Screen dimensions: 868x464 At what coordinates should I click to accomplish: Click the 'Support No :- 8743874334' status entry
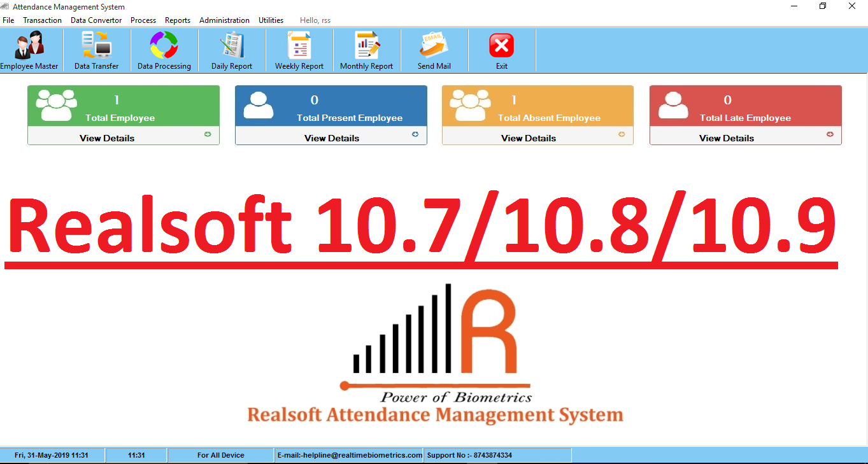coord(469,455)
